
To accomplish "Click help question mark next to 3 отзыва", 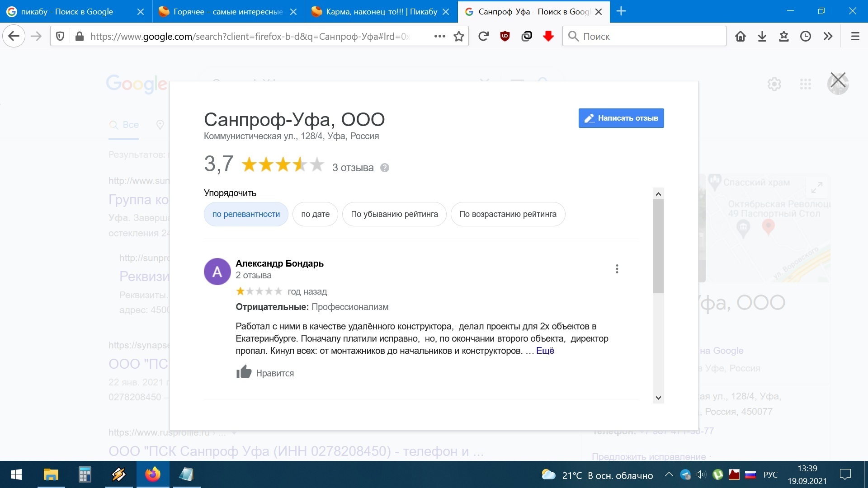I will coord(385,168).
